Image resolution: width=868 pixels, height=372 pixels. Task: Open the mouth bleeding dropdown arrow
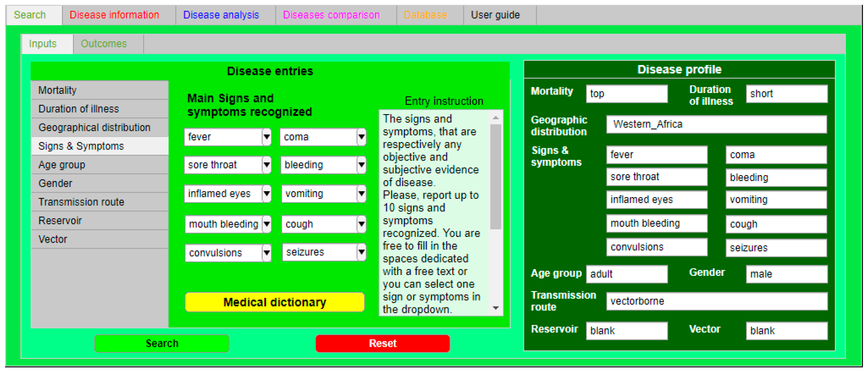click(x=267, y=224)
